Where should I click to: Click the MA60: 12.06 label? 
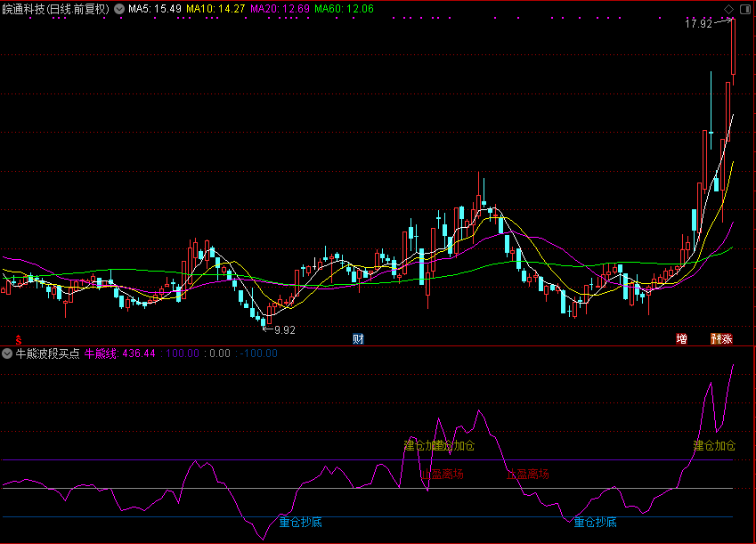(x=344, y=9)
